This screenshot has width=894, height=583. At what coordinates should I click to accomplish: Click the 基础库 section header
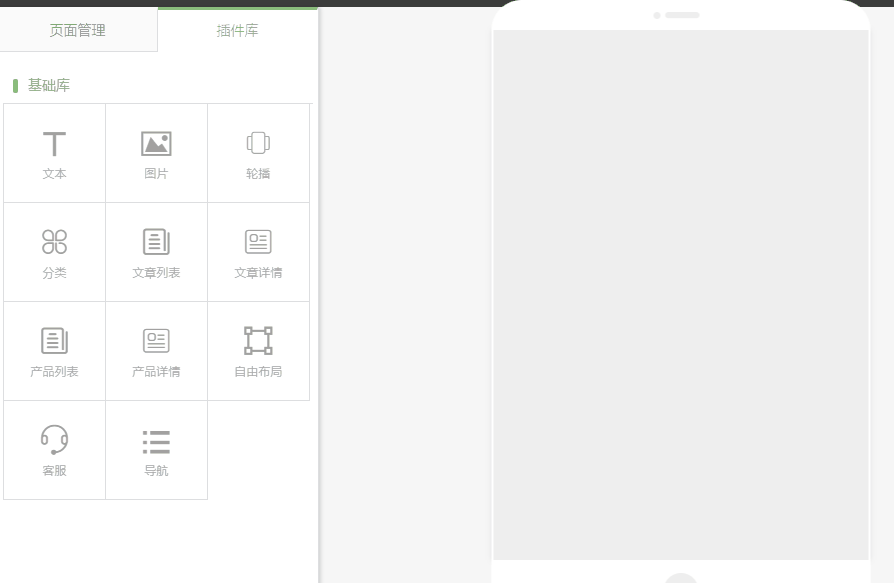click(49, 86)
